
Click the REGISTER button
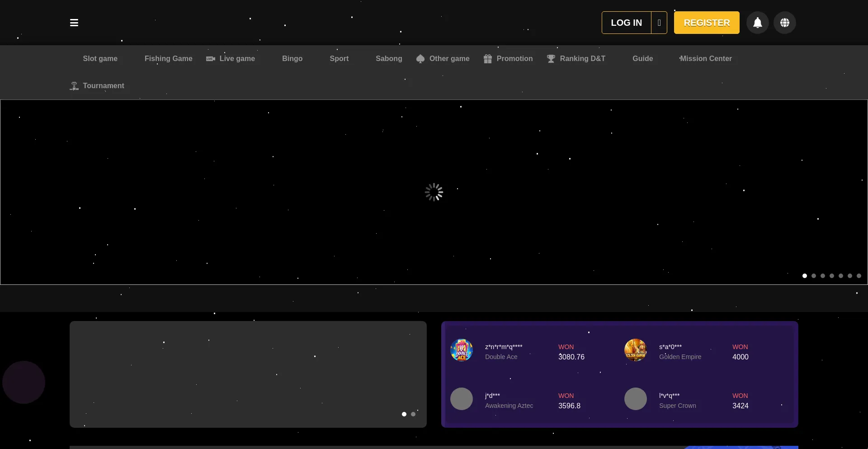tap(707, 23)
